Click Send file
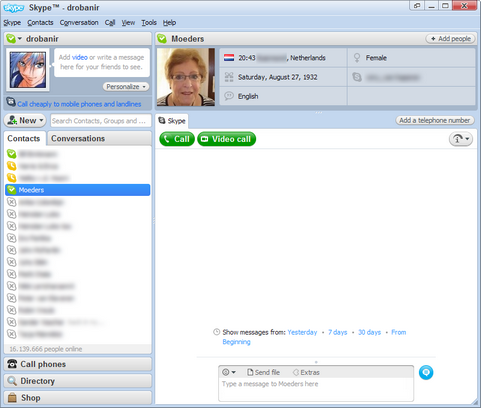 click(x=263, y=372)
